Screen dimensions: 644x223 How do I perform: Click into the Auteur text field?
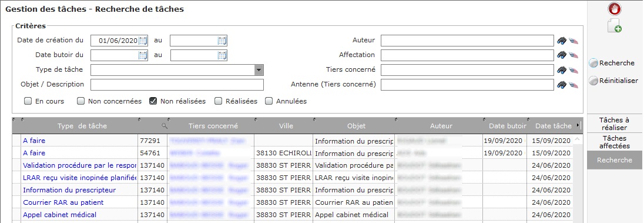467,41
